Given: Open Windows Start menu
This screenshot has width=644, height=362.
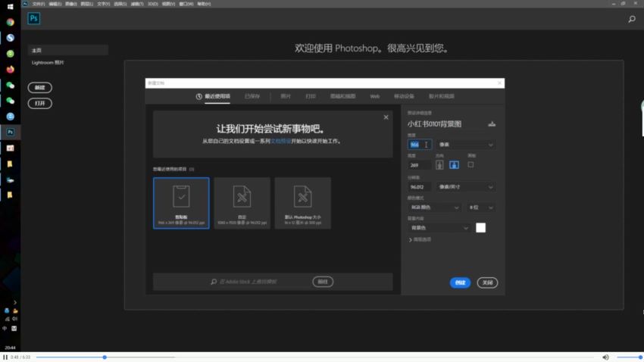Looking at the screenshot, I should (11, 7).
